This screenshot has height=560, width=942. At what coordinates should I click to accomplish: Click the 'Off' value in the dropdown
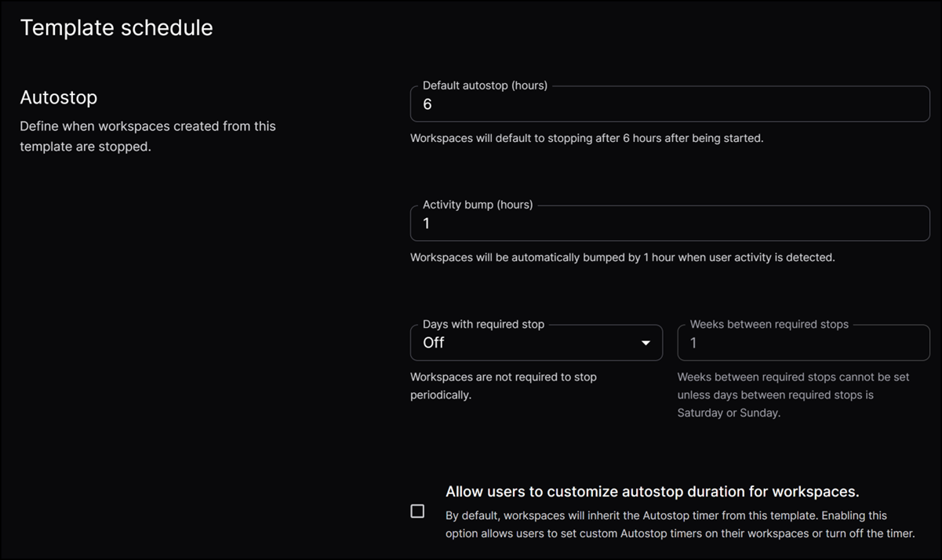(434, 343)
